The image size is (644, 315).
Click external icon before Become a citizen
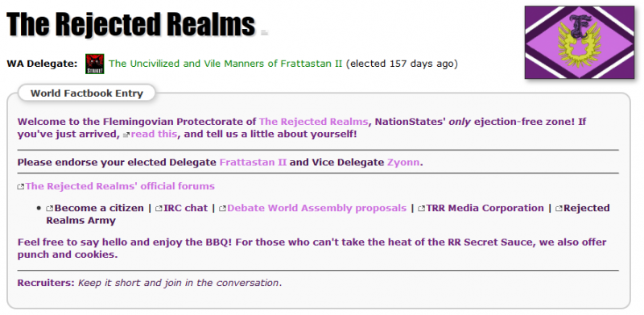tap(50, 209)
